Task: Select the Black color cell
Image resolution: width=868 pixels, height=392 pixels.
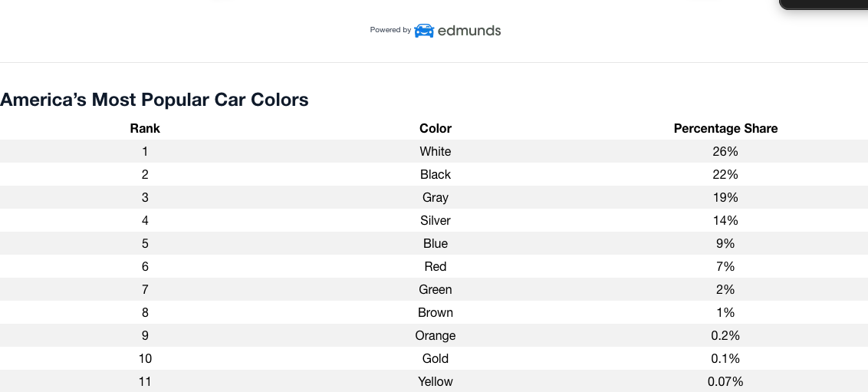Action: [x=436, y=174]
